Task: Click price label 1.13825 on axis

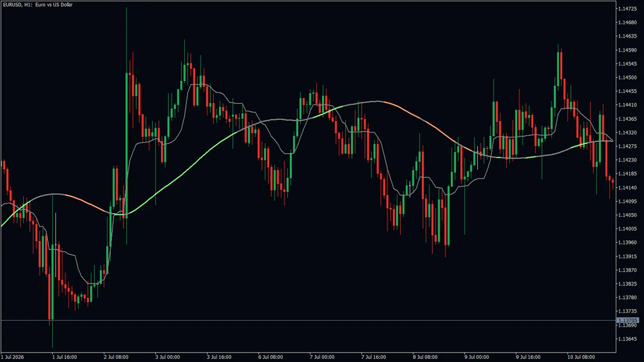Action: pos(628,284)
